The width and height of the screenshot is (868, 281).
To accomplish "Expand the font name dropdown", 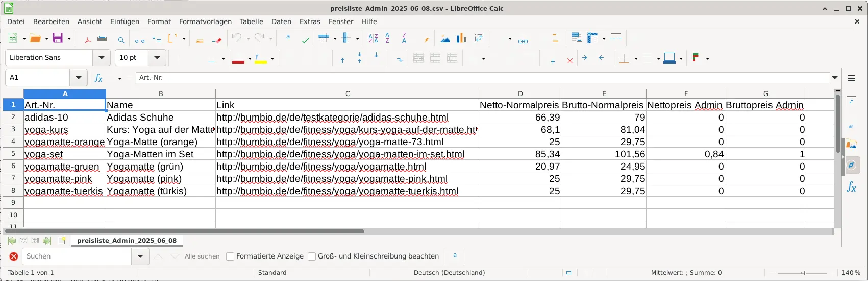I will pyautogui.click(x=101, y=58).
